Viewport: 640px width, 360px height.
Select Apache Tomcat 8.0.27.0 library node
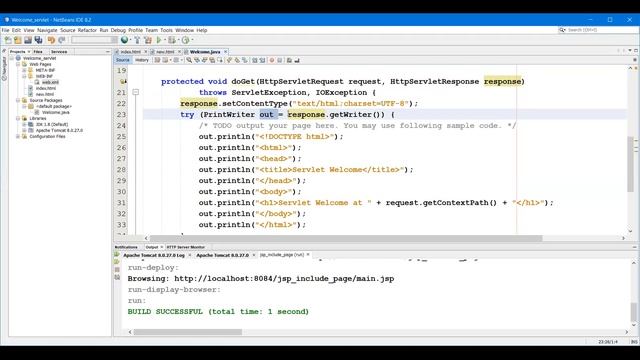click(x=59, y=130)
